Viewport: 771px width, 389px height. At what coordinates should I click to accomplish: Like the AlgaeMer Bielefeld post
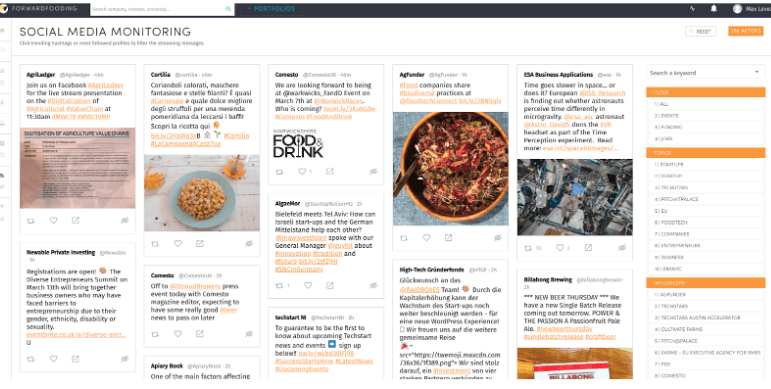tap(308, 285)
